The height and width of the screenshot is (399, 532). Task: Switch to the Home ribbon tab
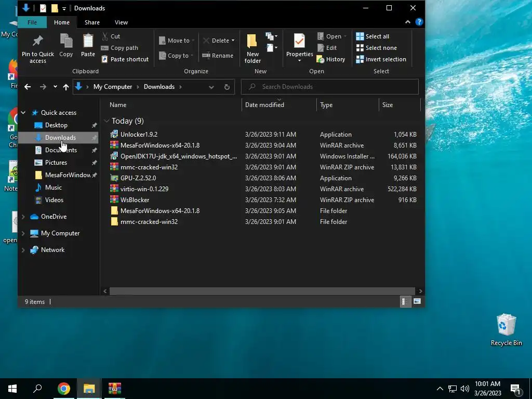point(62,22)
